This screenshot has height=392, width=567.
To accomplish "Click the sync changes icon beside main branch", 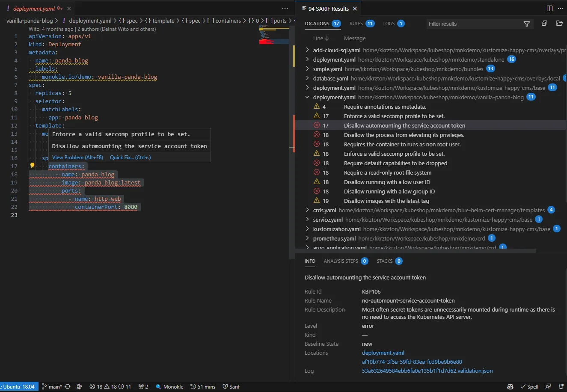I will click(68, 386).
